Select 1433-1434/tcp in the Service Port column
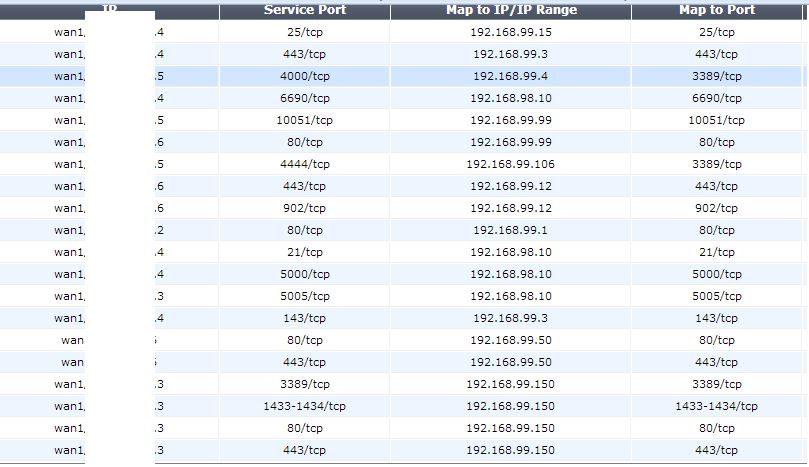The width and height of the screenshot is (809, 467). point(304,406)
